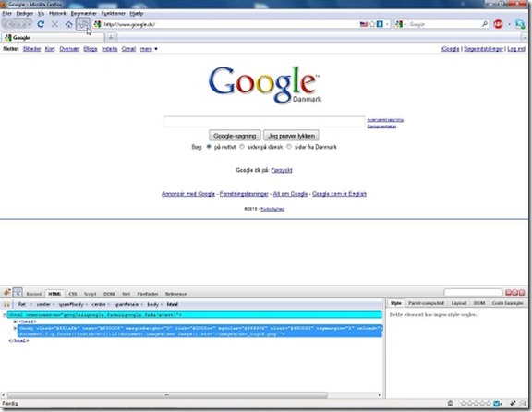This screenshot has width=532, height=412.
Task: Collapse the html root node
Action: click(5, 315)
